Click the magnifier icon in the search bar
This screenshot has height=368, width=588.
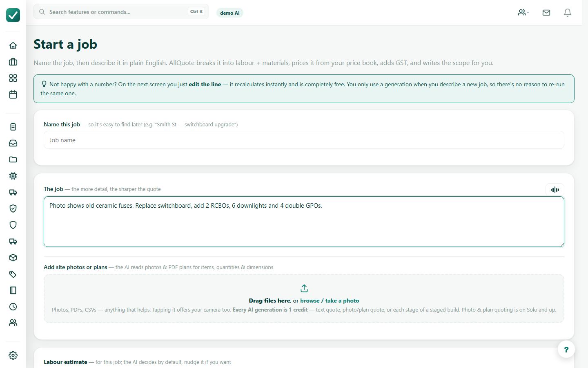42,12
